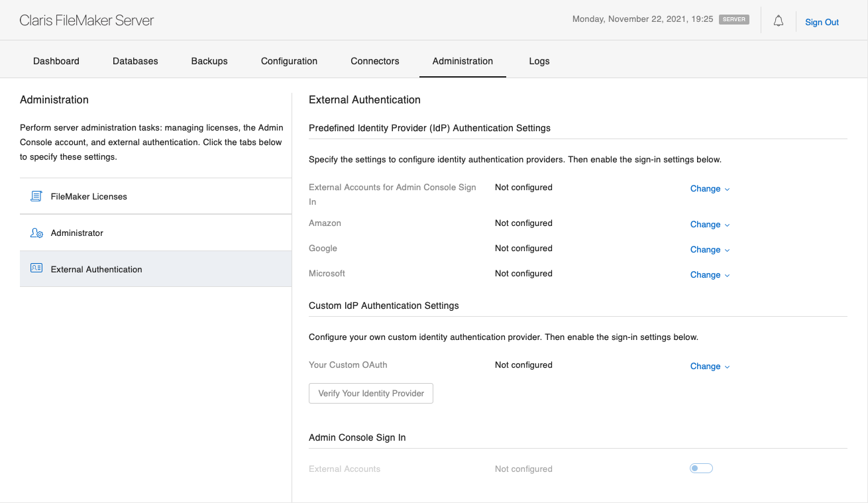
Task: Click the Predefined Identity Provider settings heading
Action: [429, 128]
